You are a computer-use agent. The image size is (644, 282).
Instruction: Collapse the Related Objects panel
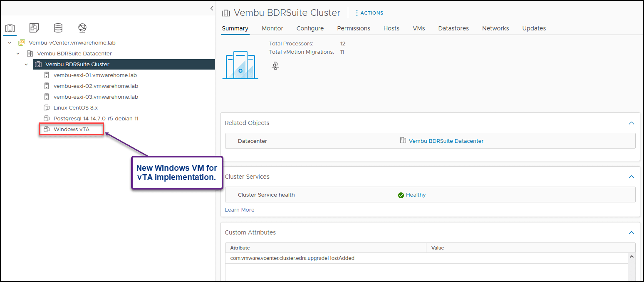pos(631,123)
